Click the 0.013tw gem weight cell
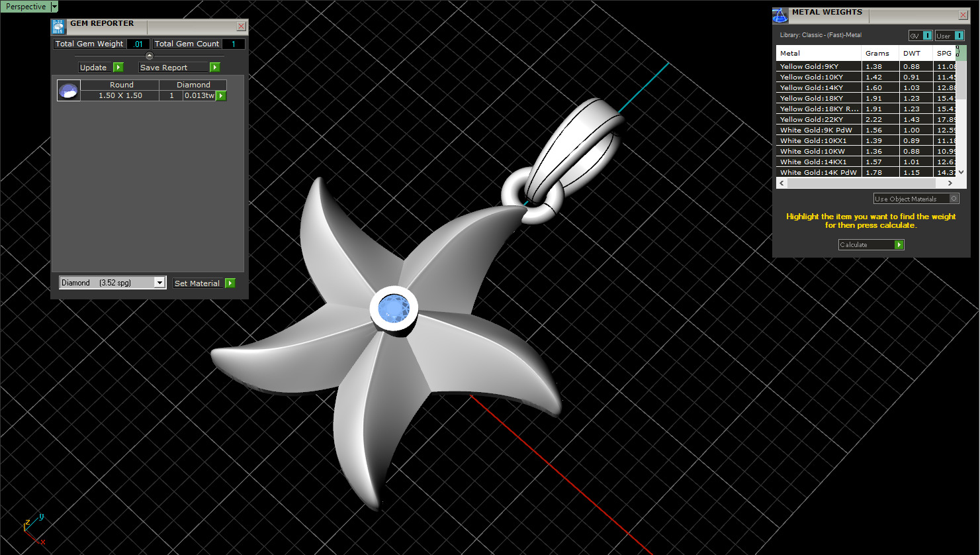This screenshot has width=980, height=555. click(199, 95)
